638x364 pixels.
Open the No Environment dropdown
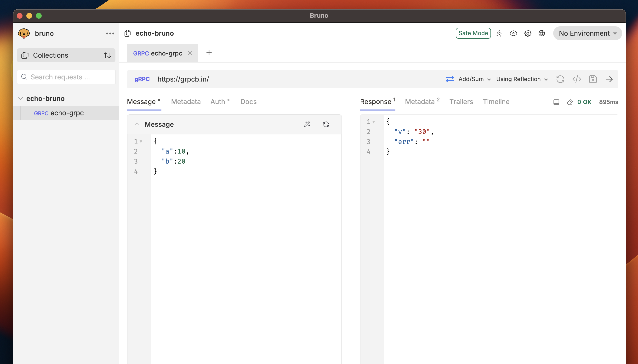pyautogui.click(x=587, y=33)
